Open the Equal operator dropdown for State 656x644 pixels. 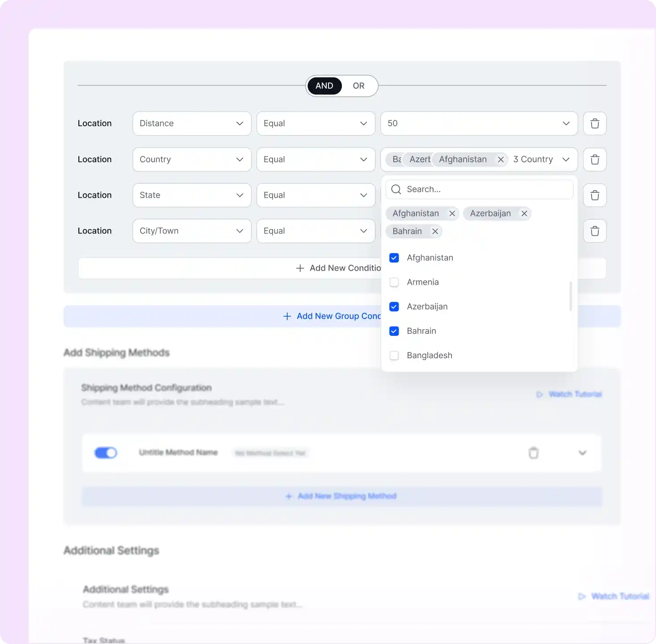pyautogui.click(x=315, y=195)
